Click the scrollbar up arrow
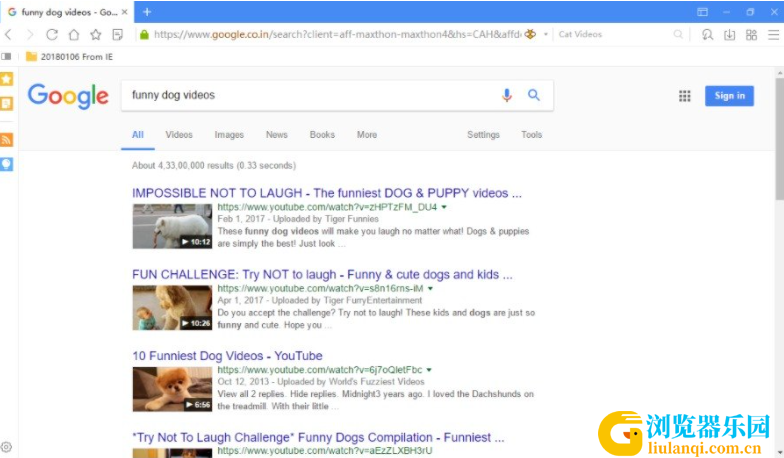Viewport: 784px width, 458px height. (780, 72)
